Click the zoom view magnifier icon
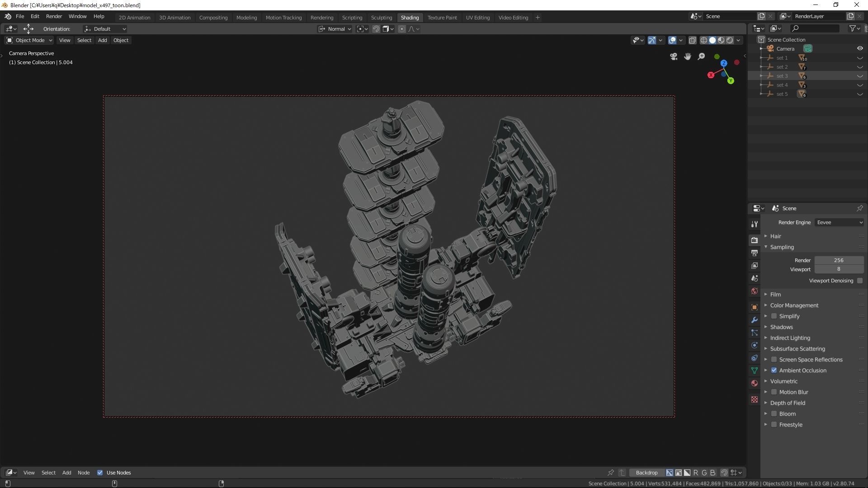 pyautogui.click(x=701, y=56)
